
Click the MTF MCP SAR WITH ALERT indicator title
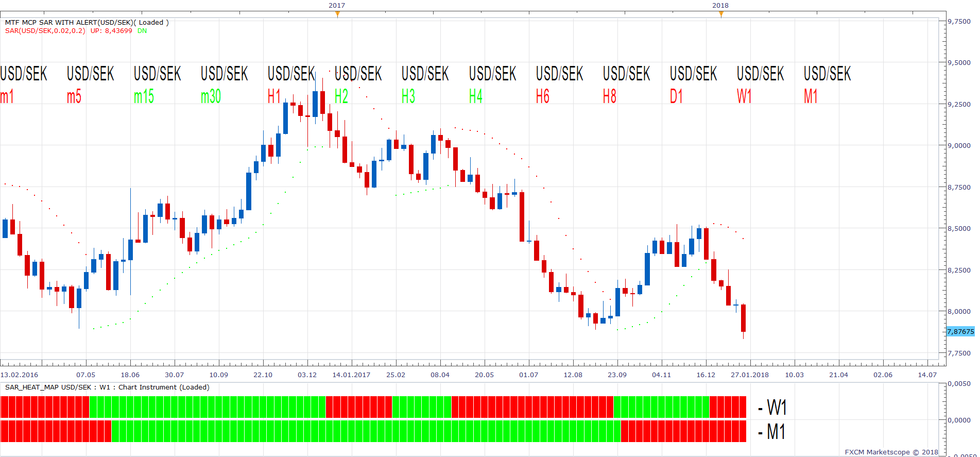point(87,22)
